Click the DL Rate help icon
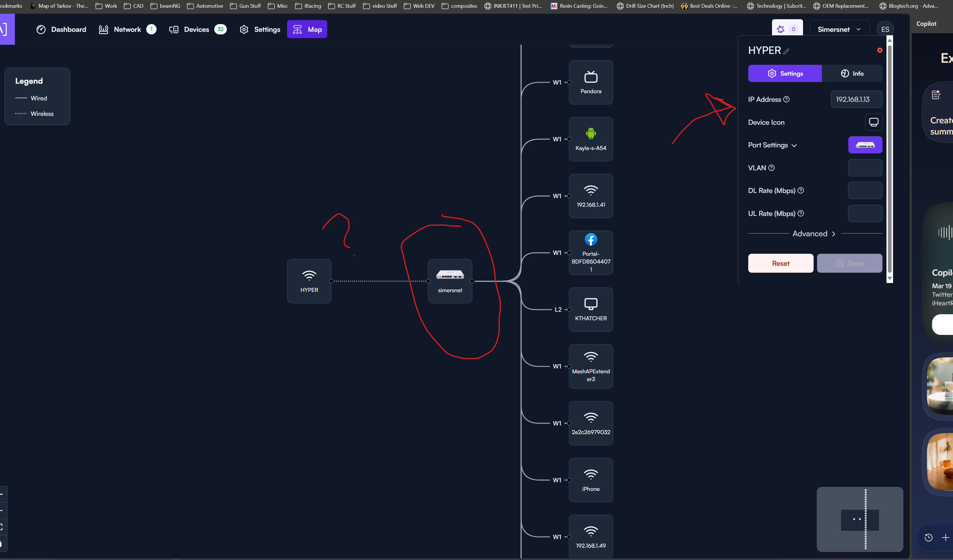This screenshot has width=953, height=560. pos(801,191)
